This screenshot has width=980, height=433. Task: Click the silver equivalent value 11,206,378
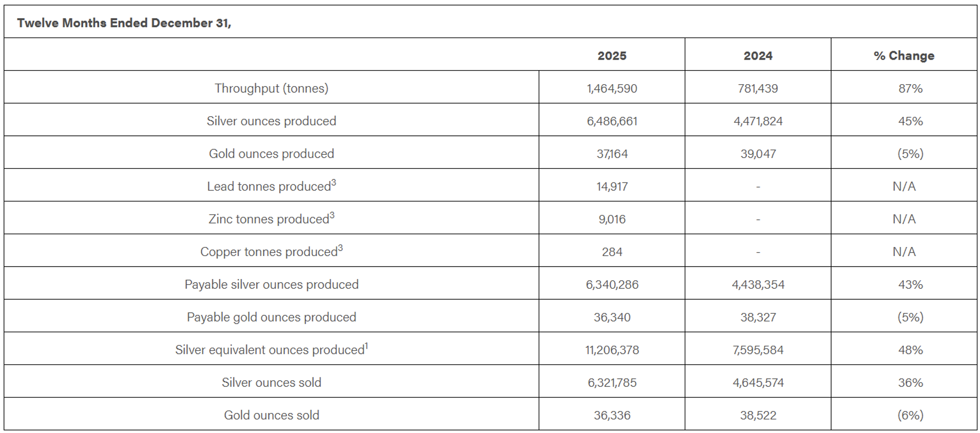click(x=612, y=350)
